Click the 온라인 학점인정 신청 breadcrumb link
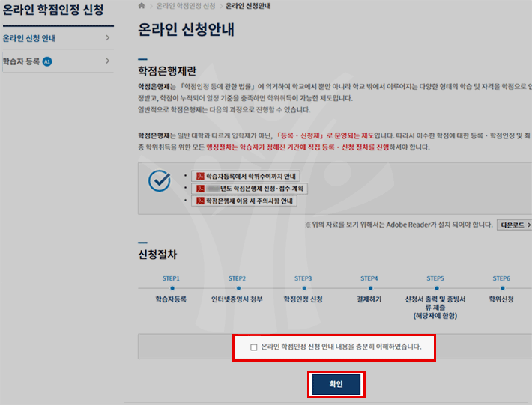Viewport: 532px width, 405px height. tap(185, 6)
